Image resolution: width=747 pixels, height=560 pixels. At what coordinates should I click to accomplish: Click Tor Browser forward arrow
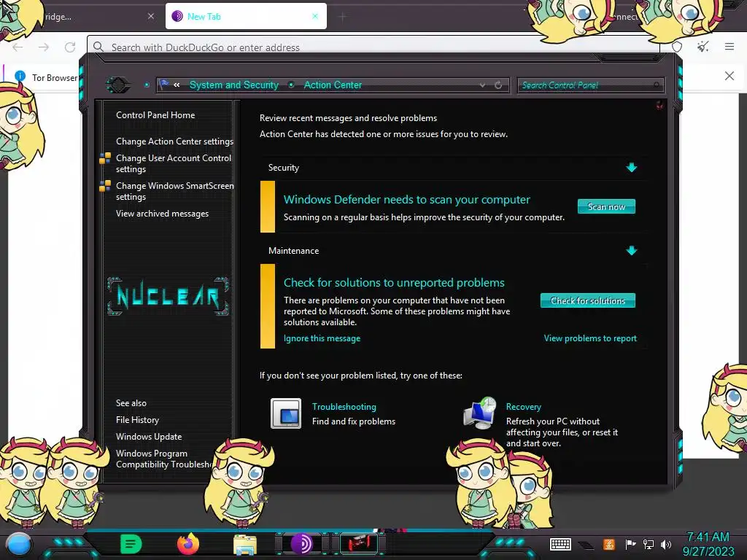pyautogui.click(x=44, y=47)
